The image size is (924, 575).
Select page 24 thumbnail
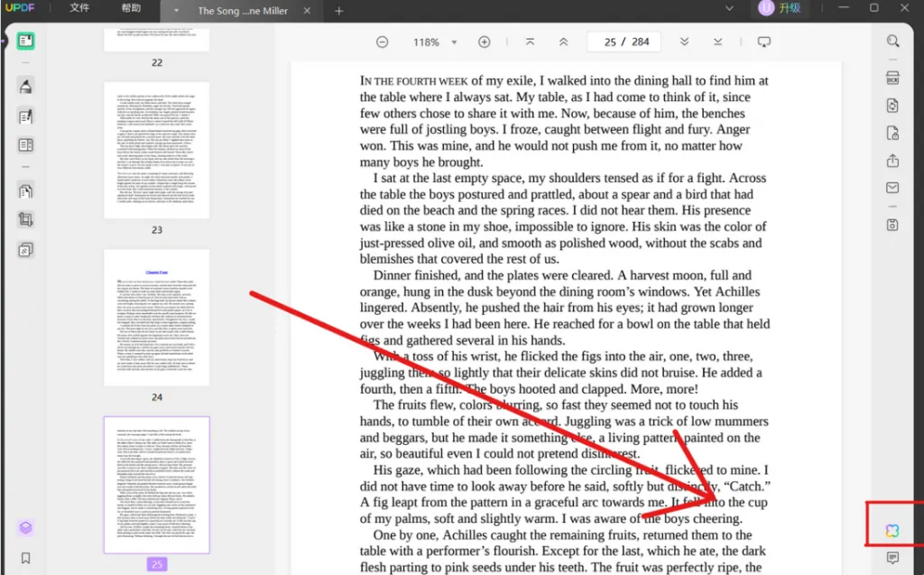point(157,318)
